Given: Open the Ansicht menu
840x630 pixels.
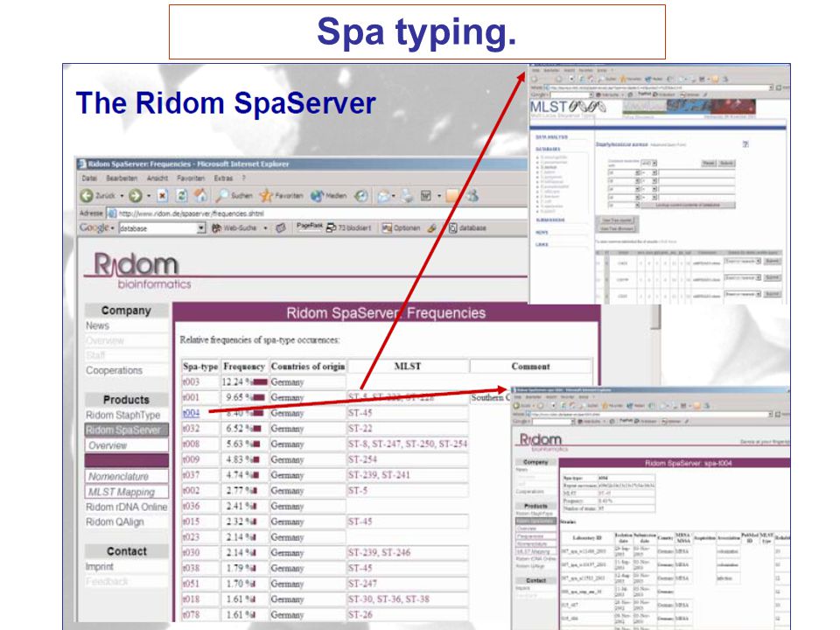Looking at the screenshot, I should click(157, 178).
